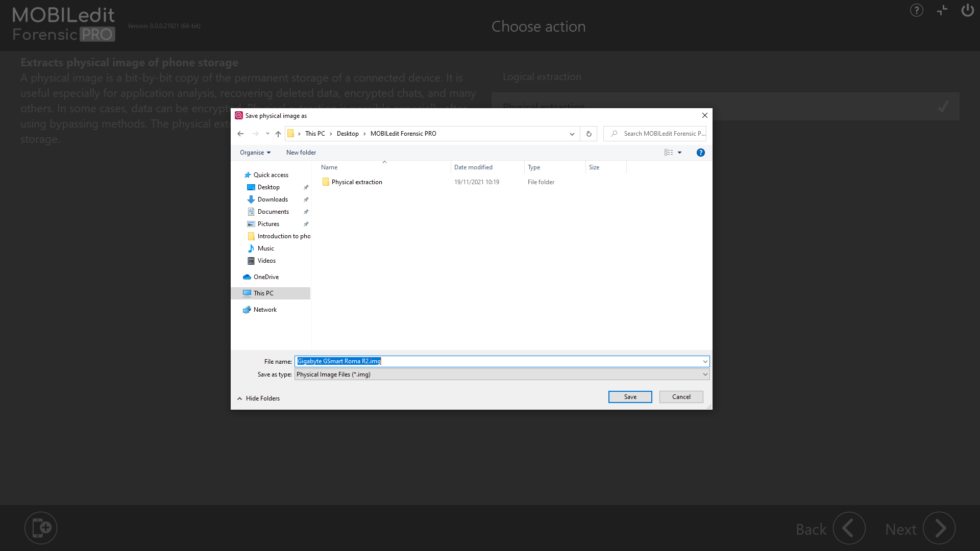Open the Organise dropdown menu

[x=255, y=153]
